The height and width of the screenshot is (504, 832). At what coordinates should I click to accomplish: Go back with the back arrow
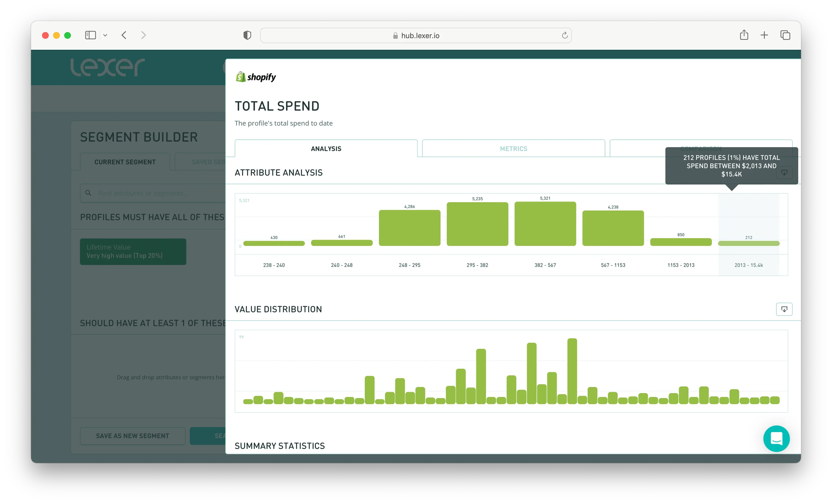coord(124,35)
